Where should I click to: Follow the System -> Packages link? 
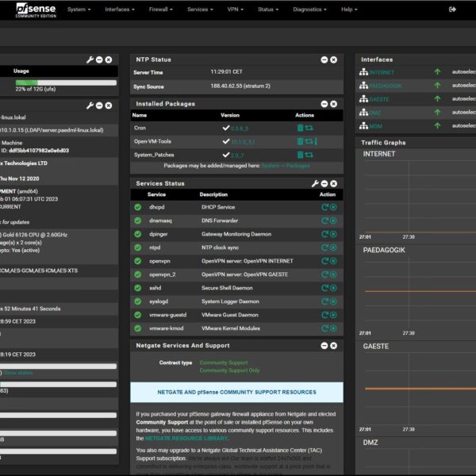tap(286, 166)
